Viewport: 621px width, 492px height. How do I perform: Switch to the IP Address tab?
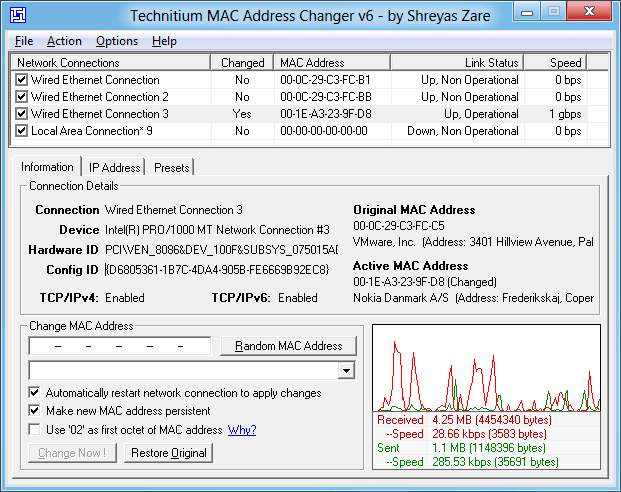click(114, 168)
